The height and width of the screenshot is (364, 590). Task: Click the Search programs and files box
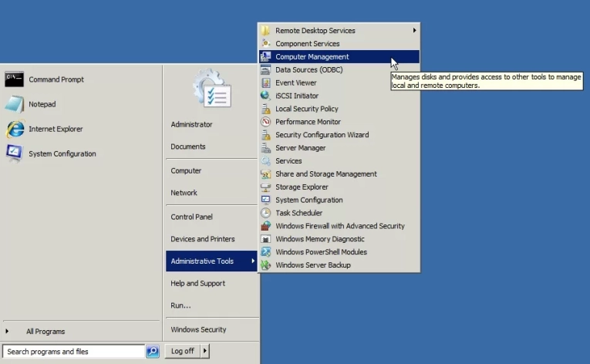click(73, 352)
